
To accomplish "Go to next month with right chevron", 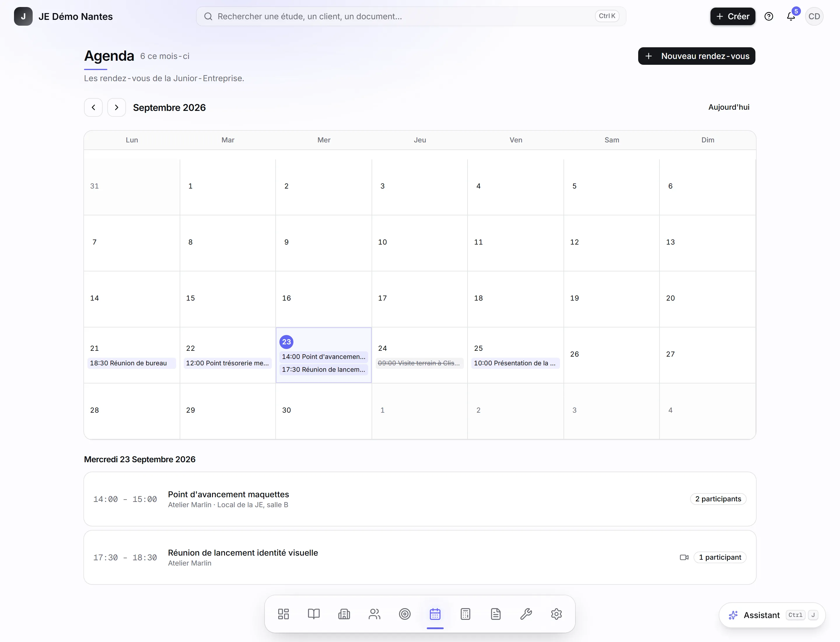I will pyautogui.click(x=116, y=107).
